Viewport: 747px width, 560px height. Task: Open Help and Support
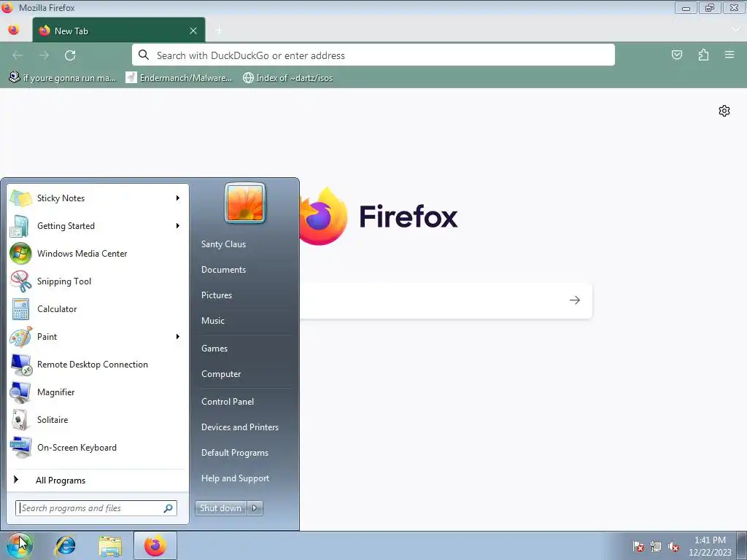236,478
